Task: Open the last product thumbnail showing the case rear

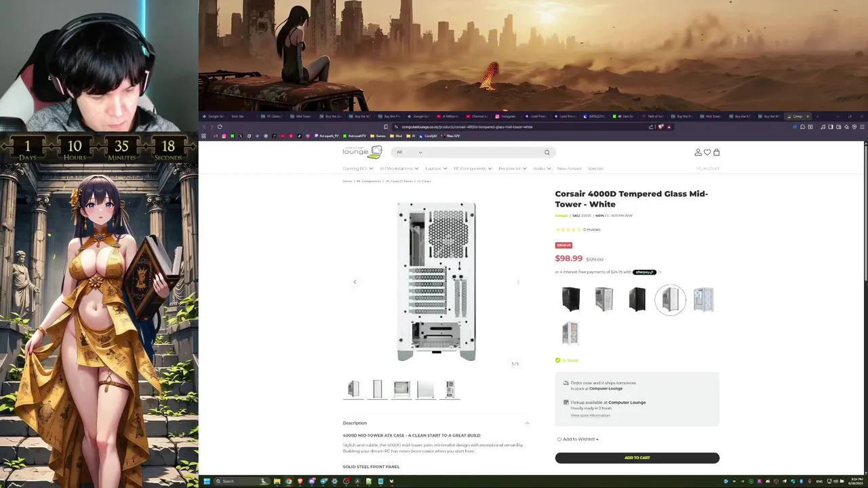Action: pos(450,389)
